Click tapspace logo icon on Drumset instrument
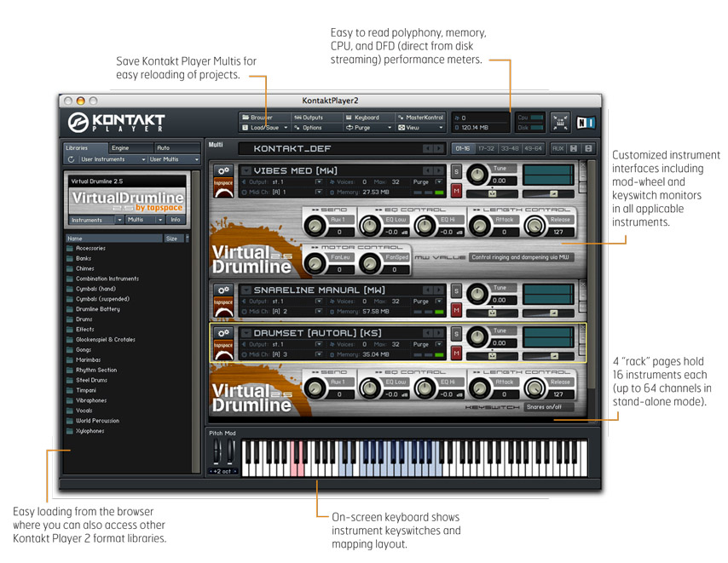 [x=224, y=350]
